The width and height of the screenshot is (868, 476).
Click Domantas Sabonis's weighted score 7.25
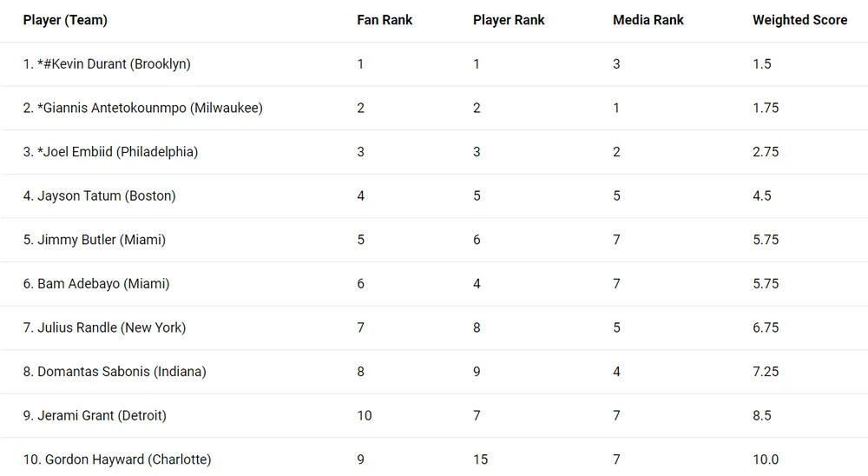pos(766,372)
